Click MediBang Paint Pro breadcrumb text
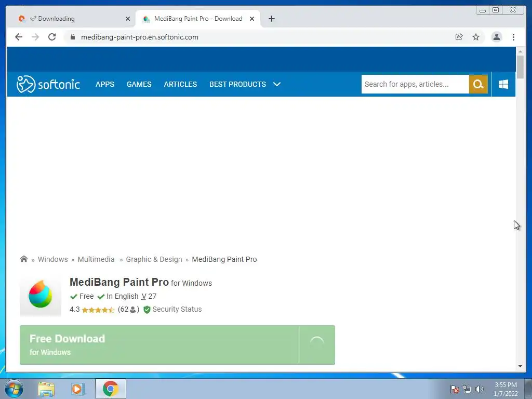 224,259
